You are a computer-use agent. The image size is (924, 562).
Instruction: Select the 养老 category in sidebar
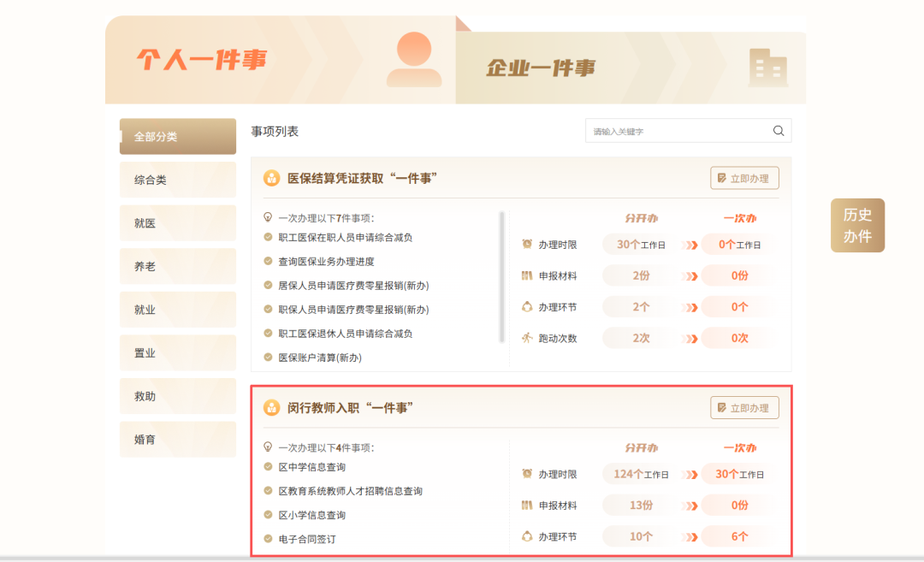click(x=177, y=266)
